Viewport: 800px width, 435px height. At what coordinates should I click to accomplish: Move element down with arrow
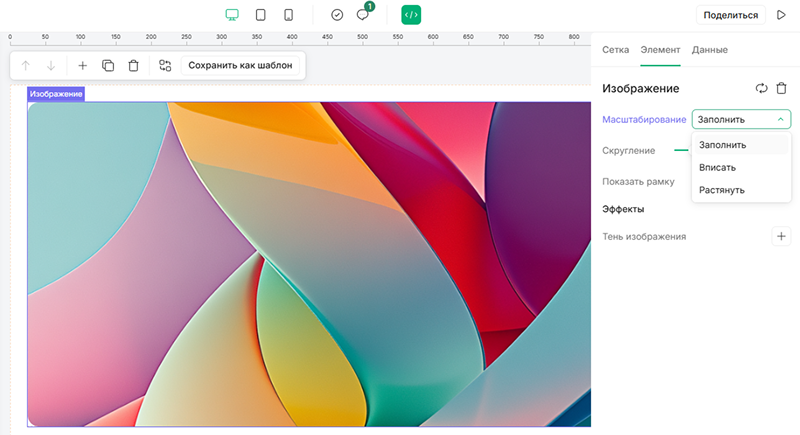click(51, 66)
